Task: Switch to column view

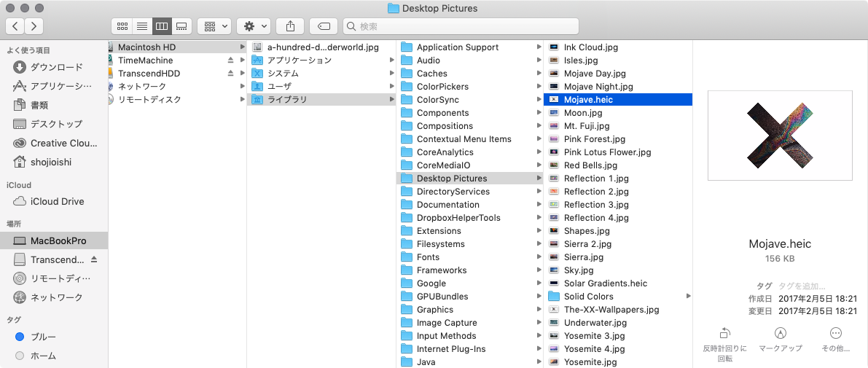Action: click(161, 26)
